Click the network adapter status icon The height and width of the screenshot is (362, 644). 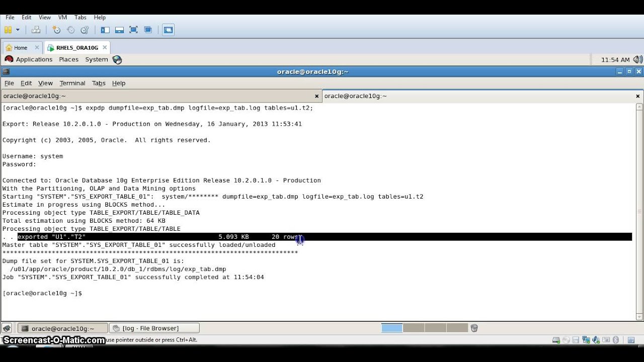[586, 340]
